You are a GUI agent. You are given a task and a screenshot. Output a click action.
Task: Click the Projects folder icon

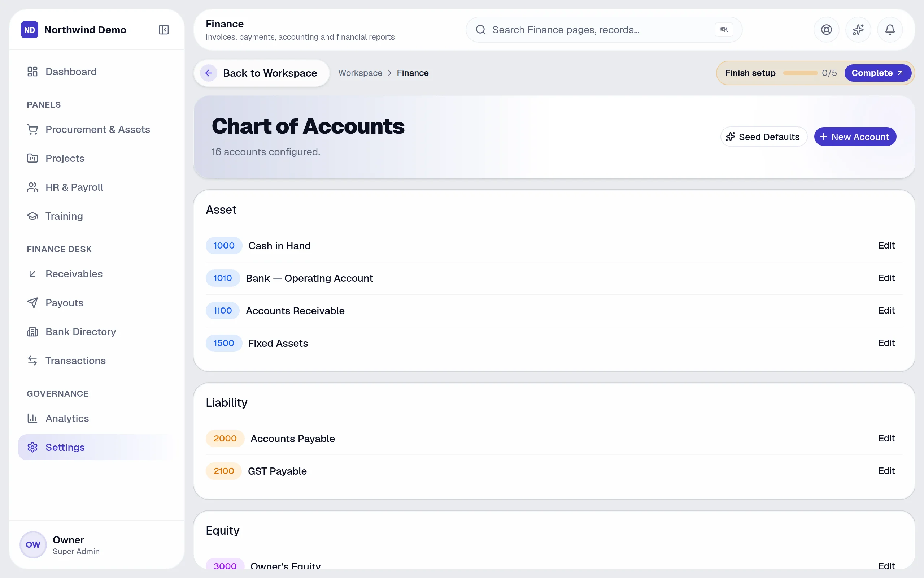32,158
